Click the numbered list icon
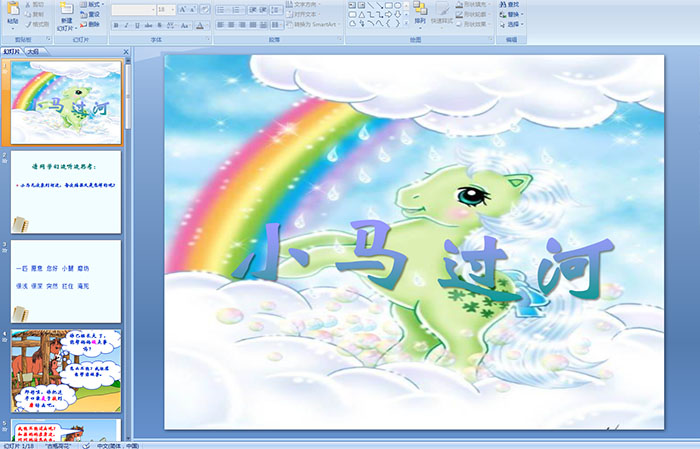 pos(237,10)
